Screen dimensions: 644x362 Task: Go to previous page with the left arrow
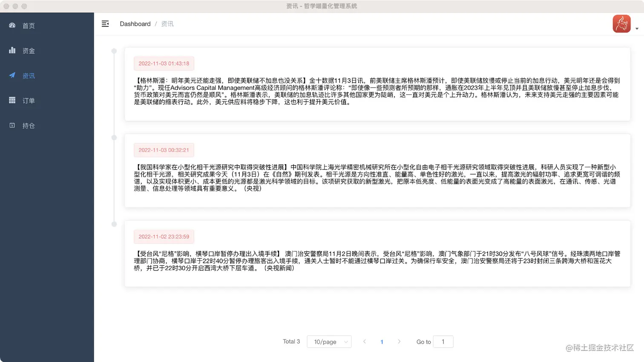point(365,342)
